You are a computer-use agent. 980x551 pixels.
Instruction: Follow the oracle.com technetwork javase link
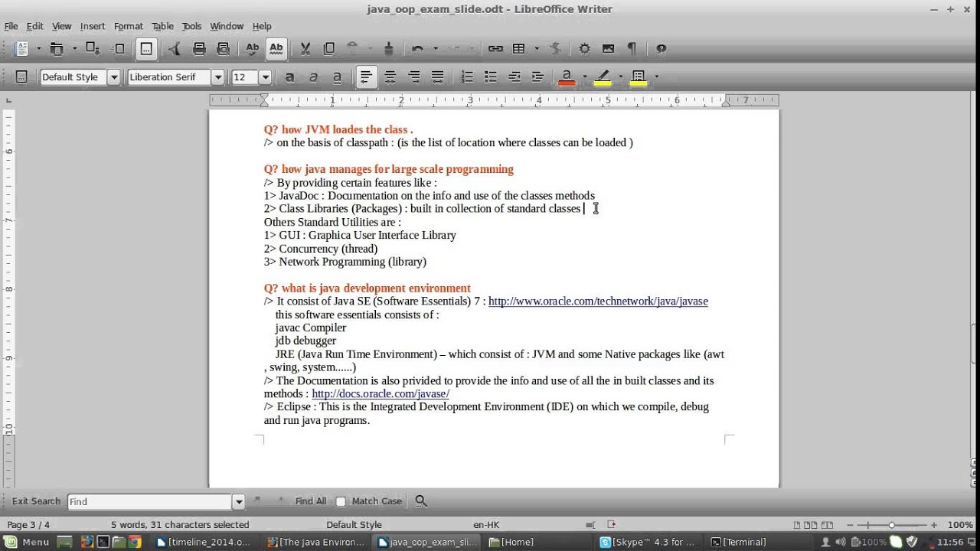[598, 302]
